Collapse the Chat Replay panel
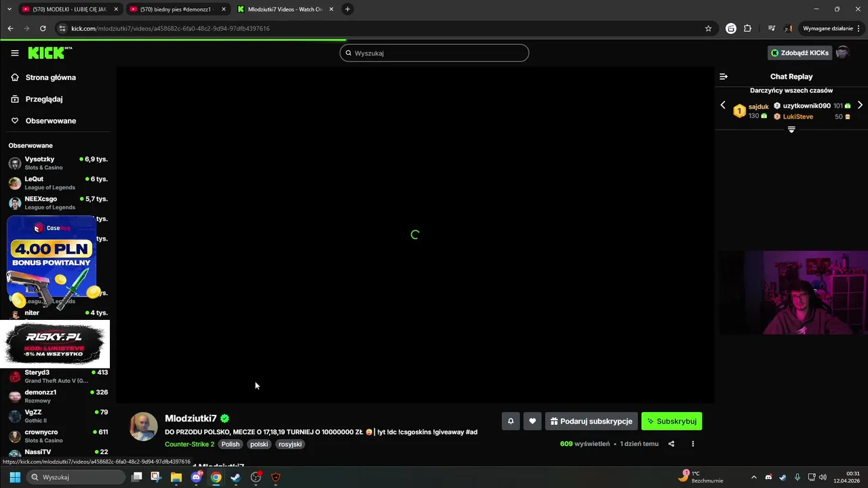 (724, 77)
